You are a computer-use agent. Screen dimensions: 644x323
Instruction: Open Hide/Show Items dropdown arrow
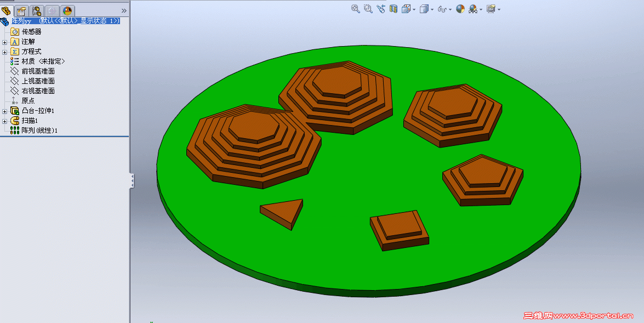click(450, 9)
